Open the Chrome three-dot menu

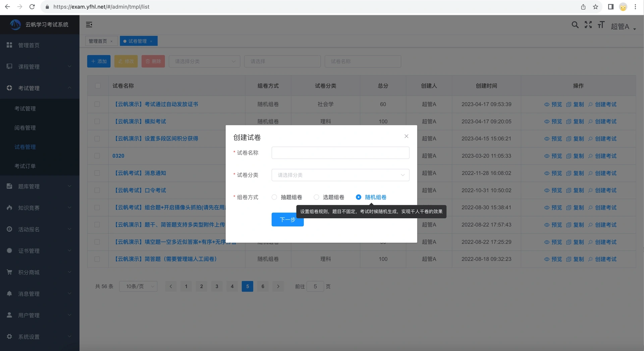click(x=635, y=7)
